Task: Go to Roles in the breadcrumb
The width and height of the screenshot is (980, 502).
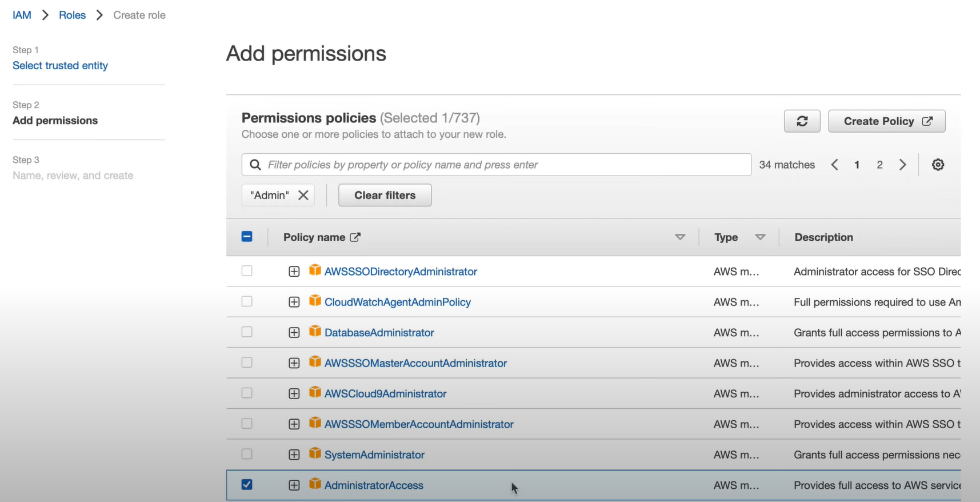Action: tap(72, 15)
